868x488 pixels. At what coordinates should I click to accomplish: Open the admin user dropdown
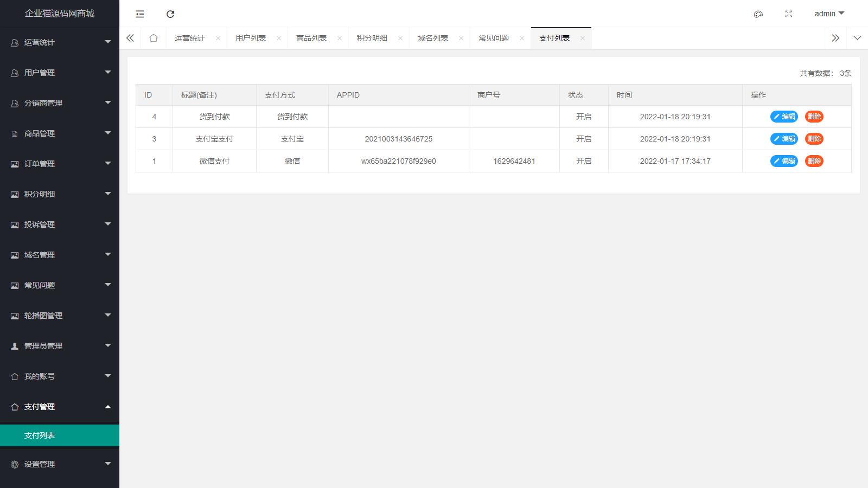(x=829, y=14)
